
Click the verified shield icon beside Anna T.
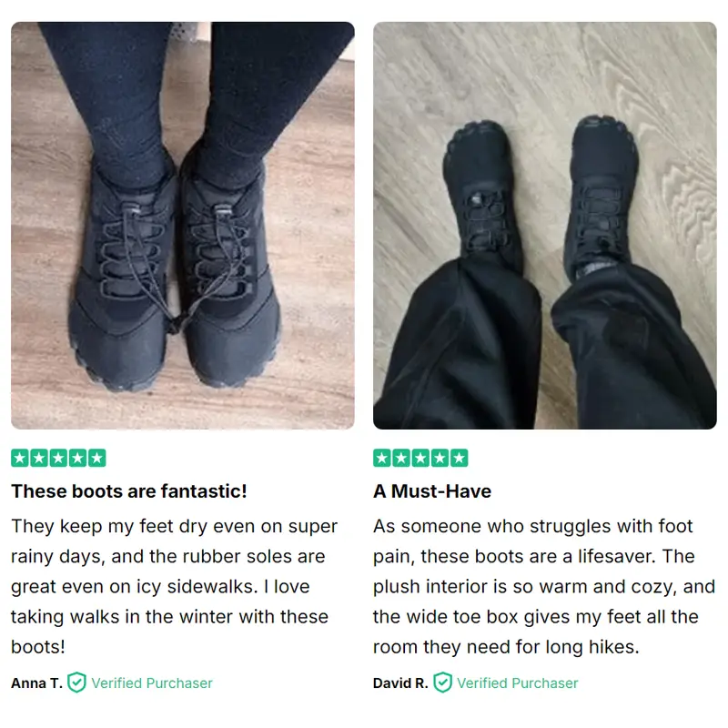tap(76, 682)
